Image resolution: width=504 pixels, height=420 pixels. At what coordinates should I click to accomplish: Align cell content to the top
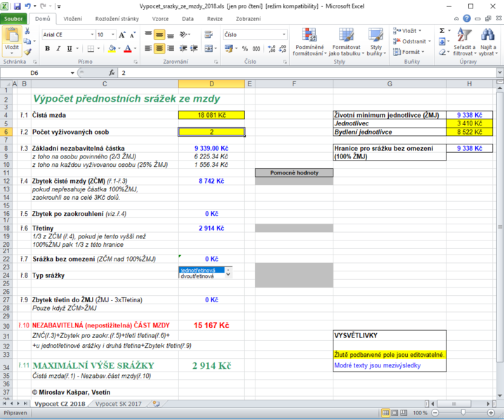click(148, 34)
